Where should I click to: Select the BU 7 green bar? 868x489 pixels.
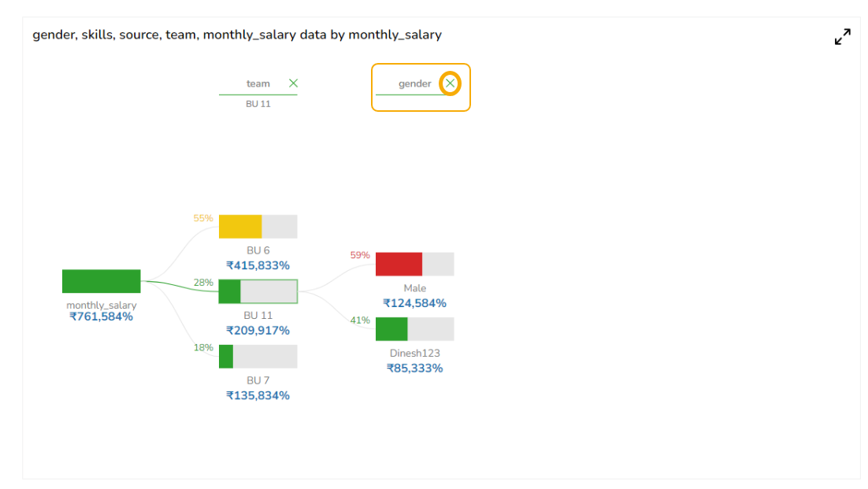[227, 357]
